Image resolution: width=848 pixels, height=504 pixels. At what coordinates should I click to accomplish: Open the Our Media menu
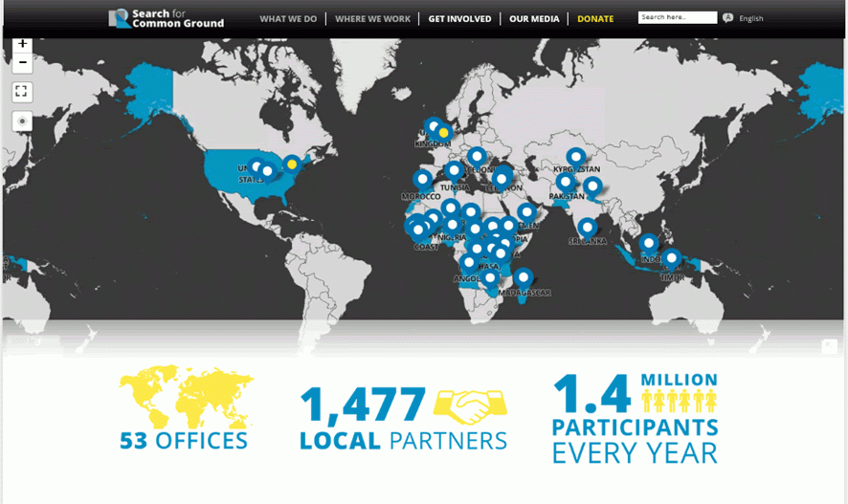coord(533,19)
